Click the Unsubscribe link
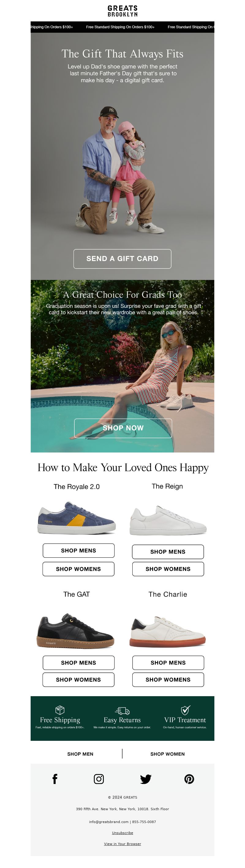This screenshot has height=868, width=245. pyautogui.click(x=123, y=833)
